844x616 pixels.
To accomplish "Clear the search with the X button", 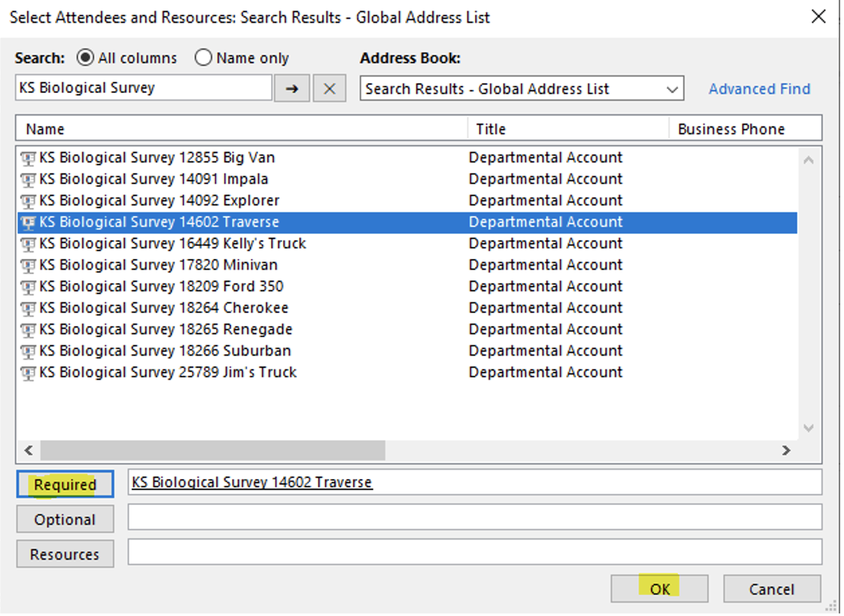I will pos(329,89).
